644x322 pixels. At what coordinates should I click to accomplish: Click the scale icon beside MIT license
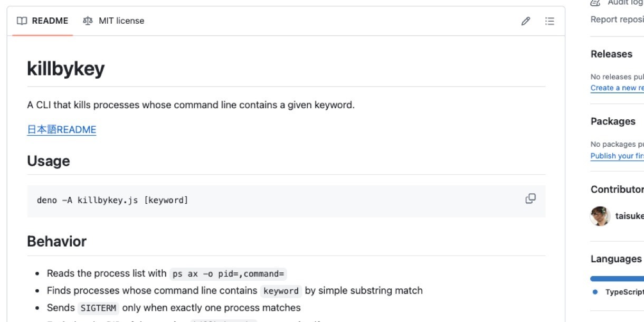88,21
